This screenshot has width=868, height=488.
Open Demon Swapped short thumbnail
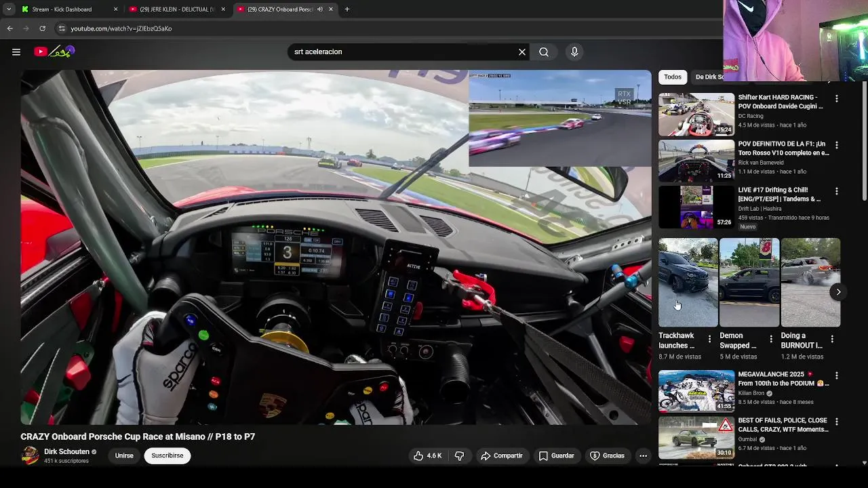pos(749,283)
